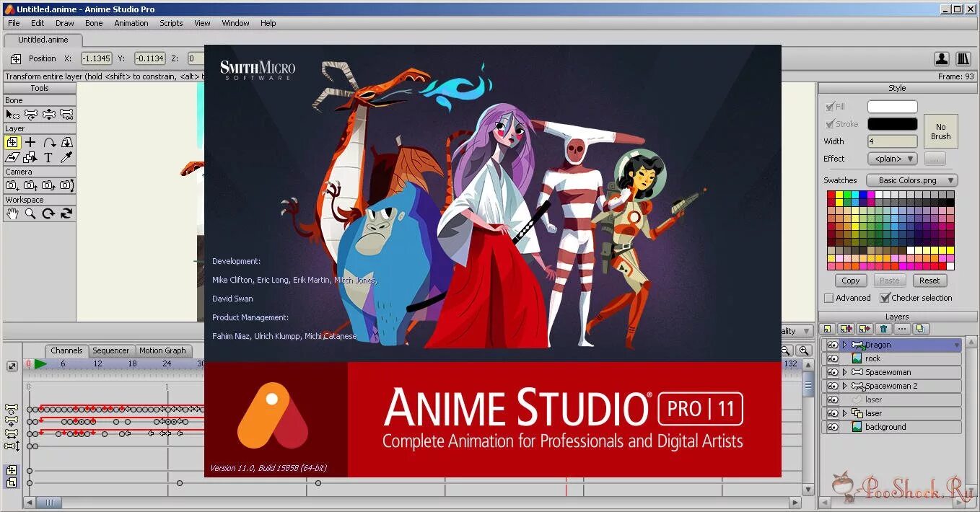Open the Draw menu
Viewport: 980px width, 512px height.
click(65, 23)
